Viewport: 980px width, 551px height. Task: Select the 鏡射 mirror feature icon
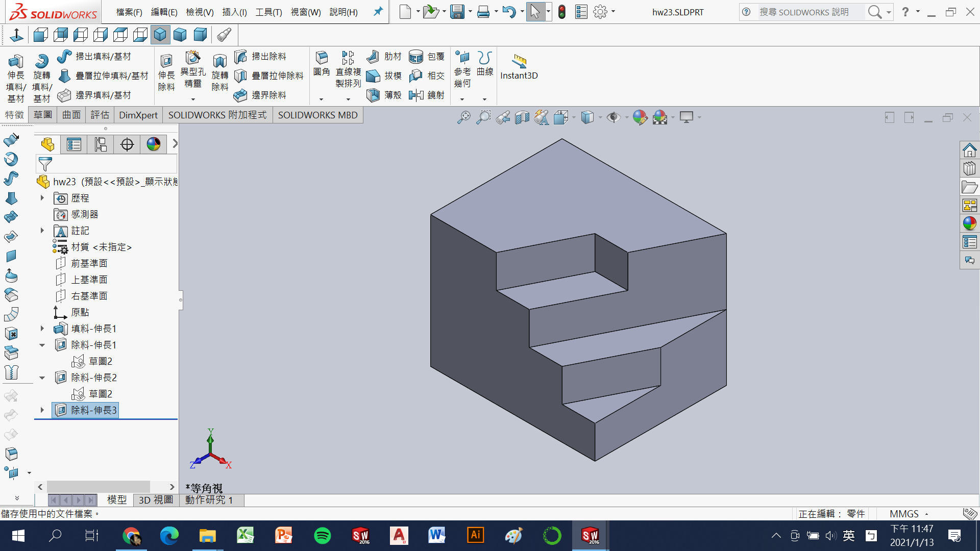tap(416, 95)
